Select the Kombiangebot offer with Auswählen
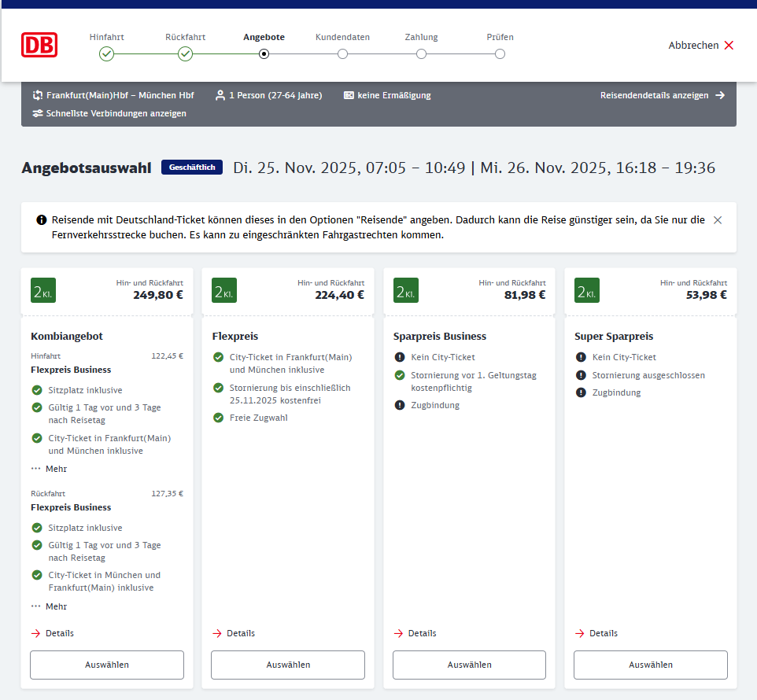Screen dimensions: 757x700 pyautogui.click(x=107, y=665)
